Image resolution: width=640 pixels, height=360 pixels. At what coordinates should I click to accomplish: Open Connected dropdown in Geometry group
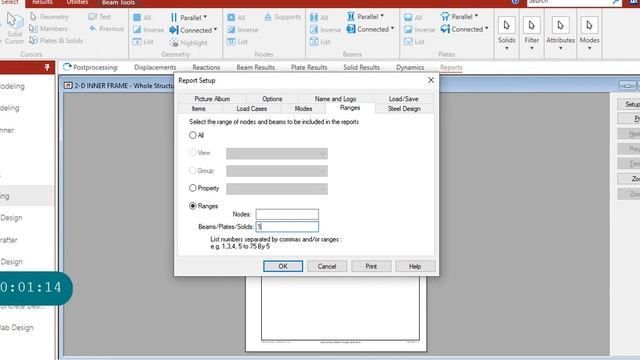click(x=193, y=30)
